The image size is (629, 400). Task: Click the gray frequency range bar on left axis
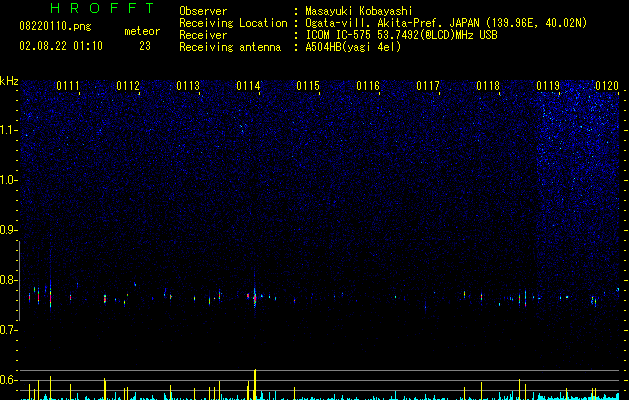click(20, 281)
